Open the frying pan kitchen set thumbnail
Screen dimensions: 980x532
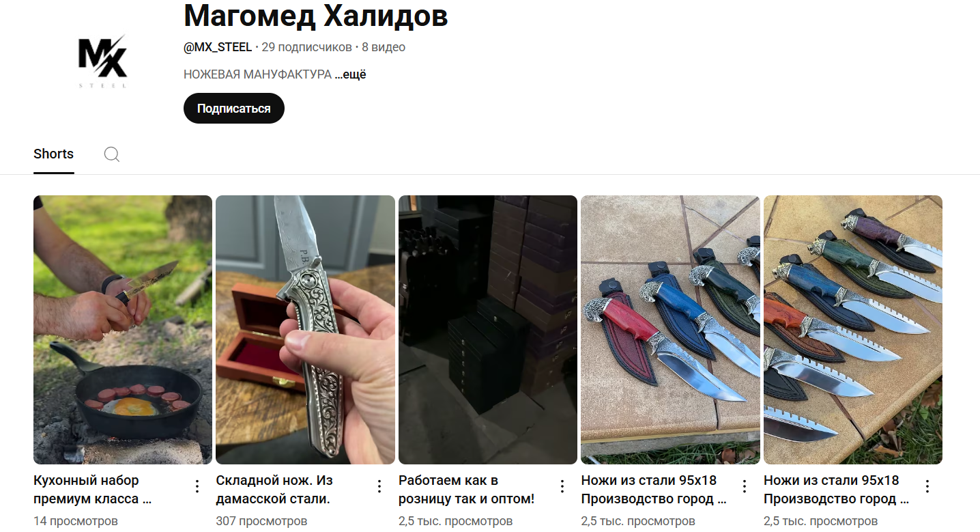pyautogui.click(x=123, y=330)
